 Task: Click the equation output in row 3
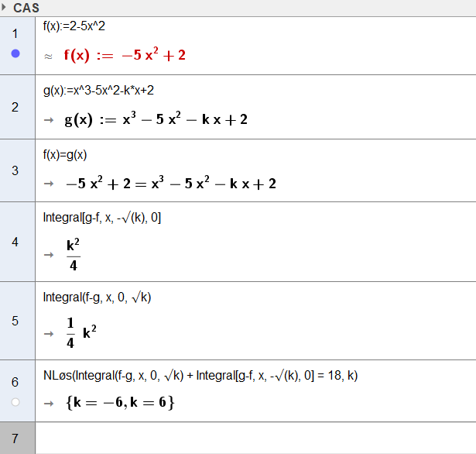pyautogui.click(x=171, y=183)
